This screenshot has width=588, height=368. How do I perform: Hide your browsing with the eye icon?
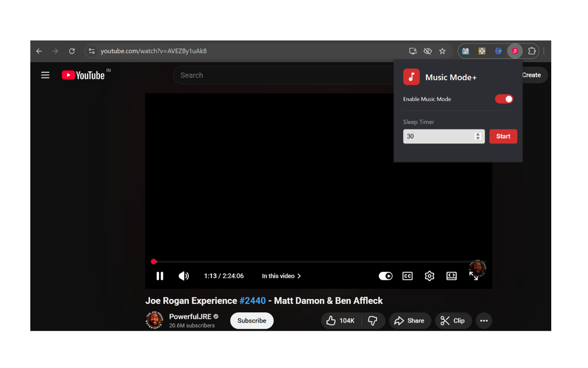(x=428, y=51)
